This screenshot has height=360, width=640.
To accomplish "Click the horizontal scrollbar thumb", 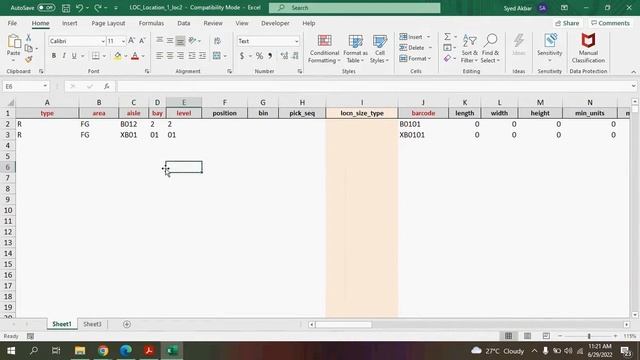I will [343, 324].
